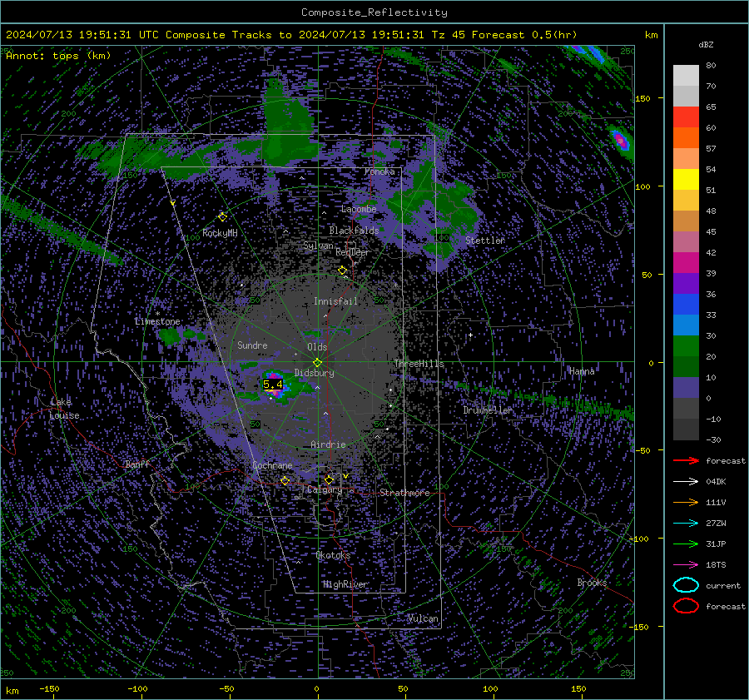Click the Lacombe city label
This screenshot has height=700, width=749.
359,209
